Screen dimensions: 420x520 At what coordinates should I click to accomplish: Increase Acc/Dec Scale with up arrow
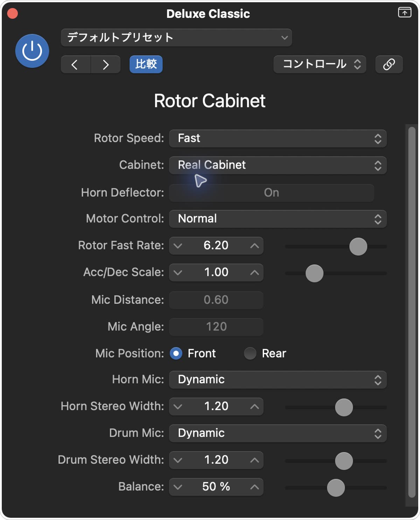pos(254,273)
